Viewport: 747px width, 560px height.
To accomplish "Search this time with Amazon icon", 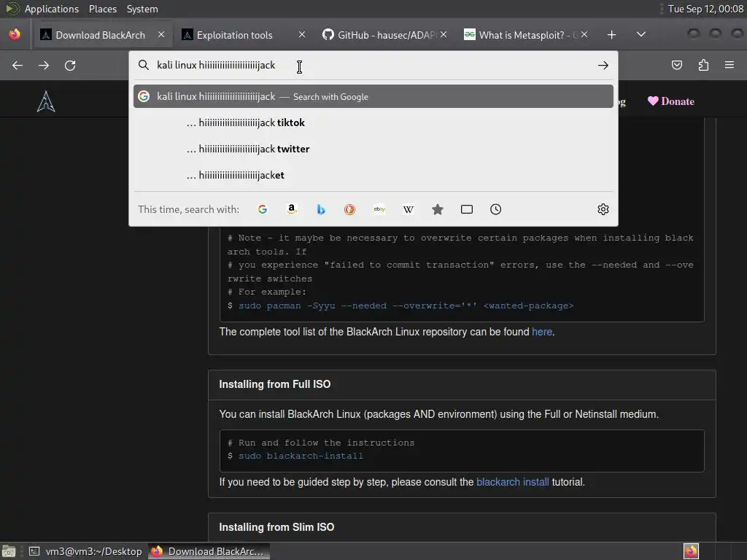I will click(292, 209).
